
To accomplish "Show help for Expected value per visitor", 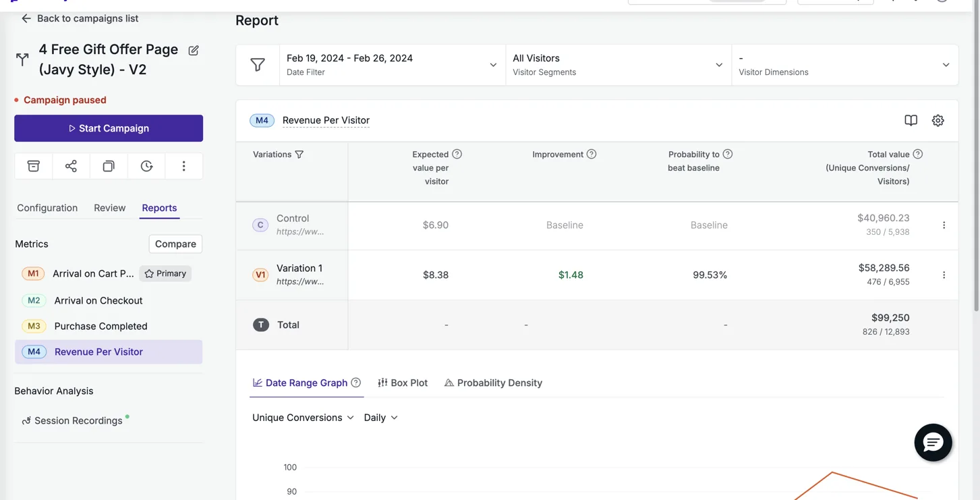I will tap(457, 155).
